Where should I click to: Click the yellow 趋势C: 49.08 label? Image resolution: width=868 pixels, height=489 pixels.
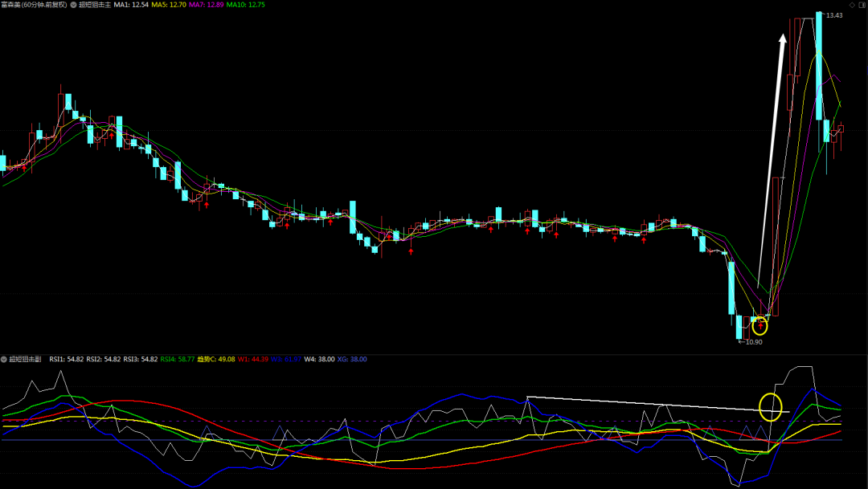[x=216, y=360]
